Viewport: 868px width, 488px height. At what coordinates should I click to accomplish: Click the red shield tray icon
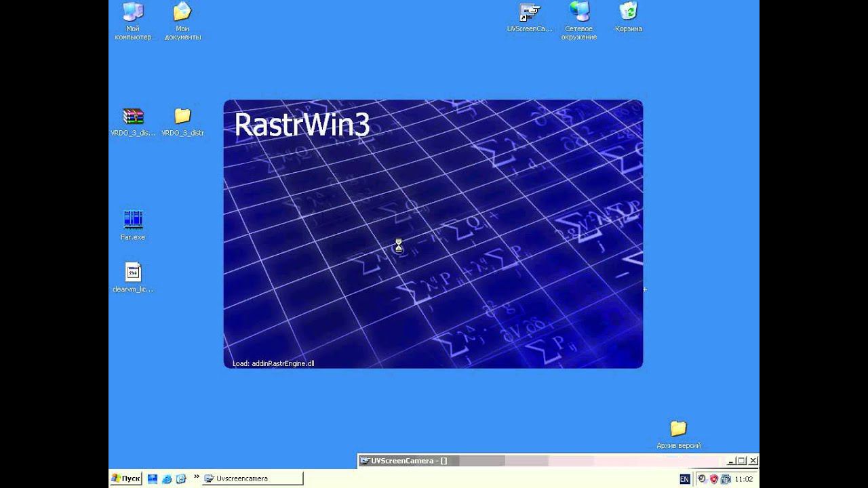tap(713, 479)
